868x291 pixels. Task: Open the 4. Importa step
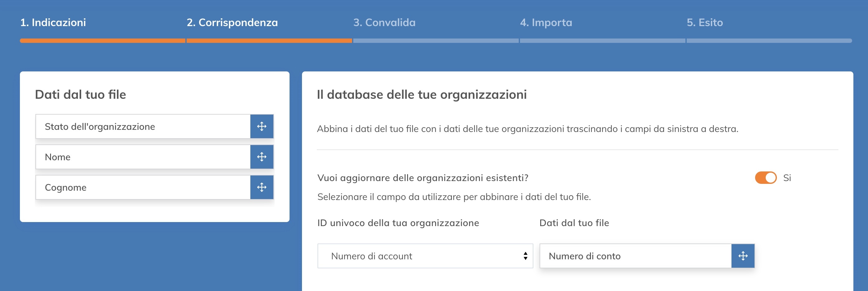pyautogui.click(x=546, y=23)
